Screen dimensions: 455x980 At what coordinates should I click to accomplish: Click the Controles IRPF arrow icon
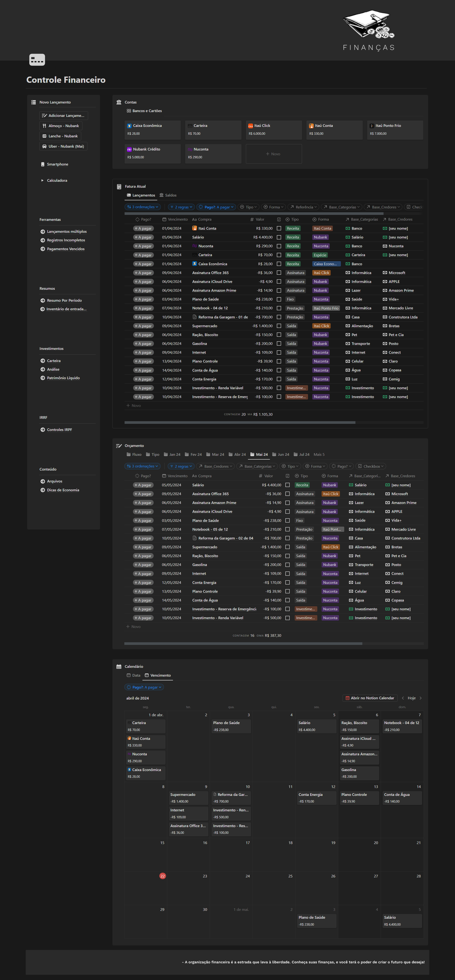[x=43, y=430]
